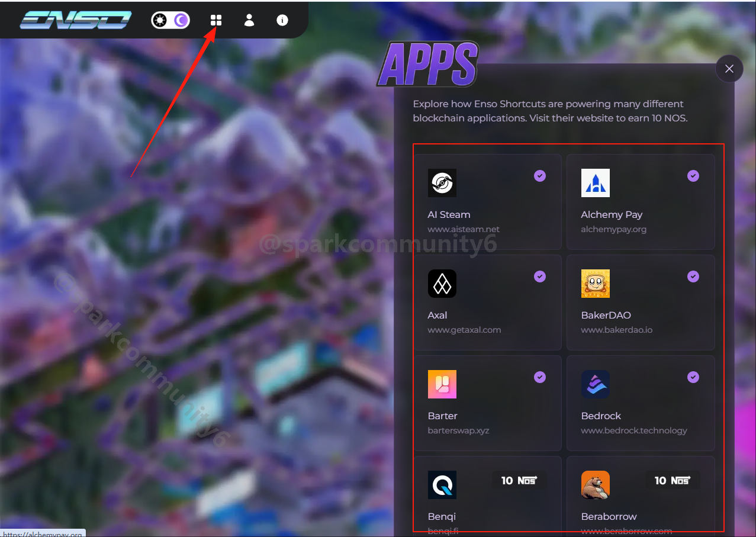Select the "Benqi" app name

pyautogui.click(x=442, y=516)
